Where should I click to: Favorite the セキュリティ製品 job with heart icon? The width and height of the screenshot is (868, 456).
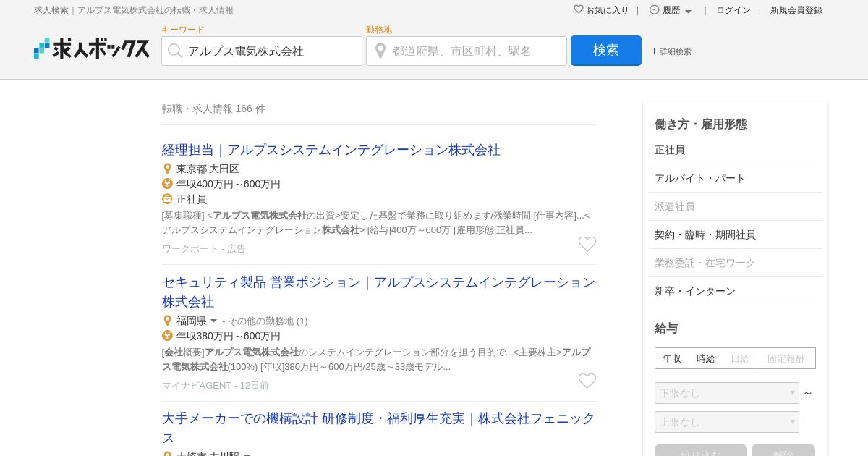587,381
